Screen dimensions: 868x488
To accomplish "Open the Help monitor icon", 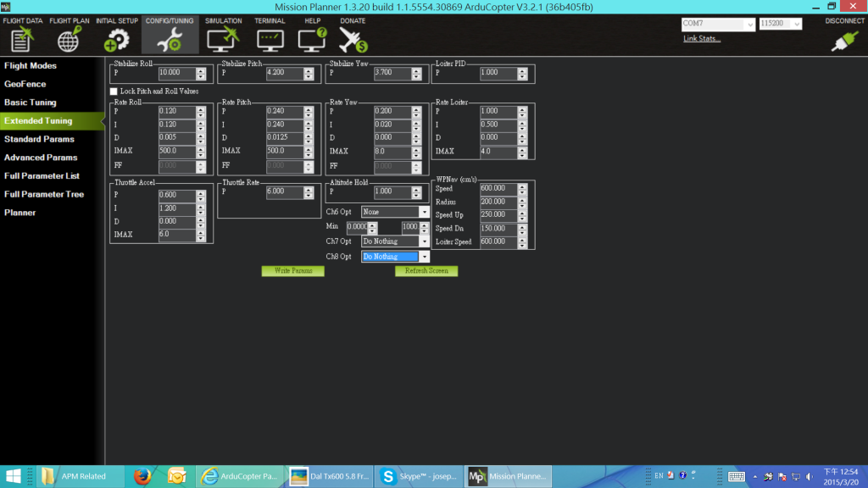I will tap(312, 40).
